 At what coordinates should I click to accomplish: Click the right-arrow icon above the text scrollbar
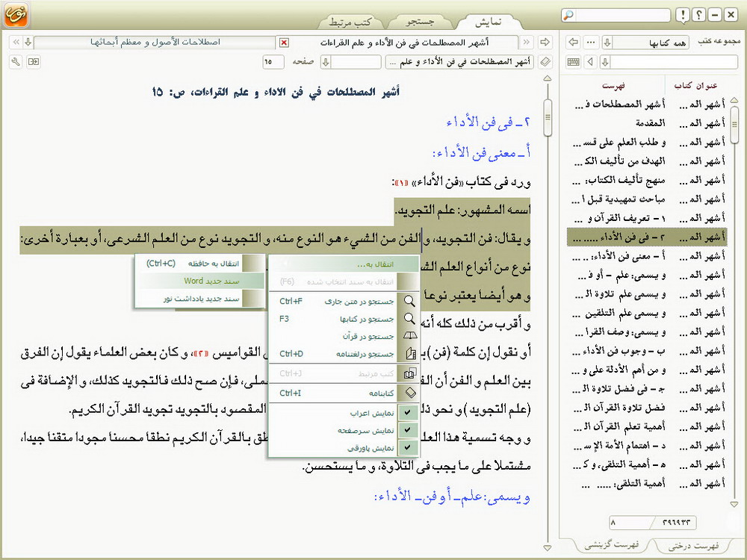[x=545, y=42]
